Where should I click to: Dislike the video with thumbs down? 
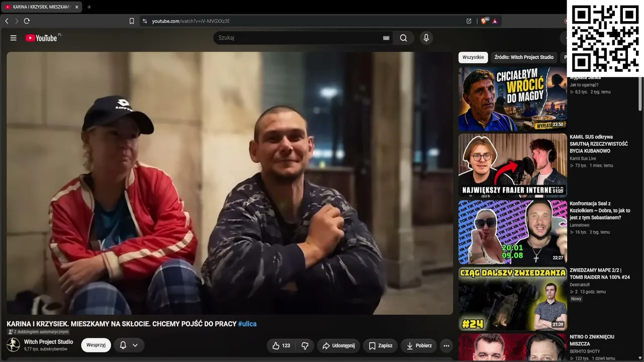305,346
